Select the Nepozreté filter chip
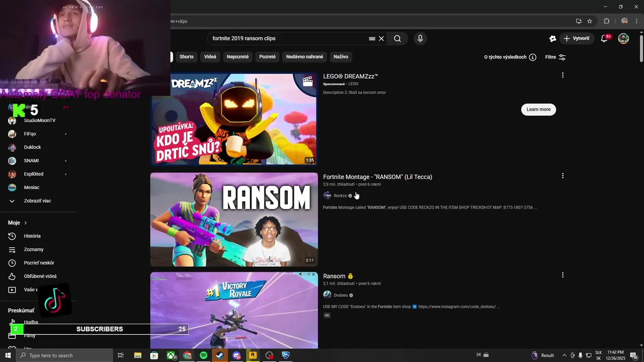Image resolution: width=644 pixels, height=362 pixels. [x=237, y=57]
